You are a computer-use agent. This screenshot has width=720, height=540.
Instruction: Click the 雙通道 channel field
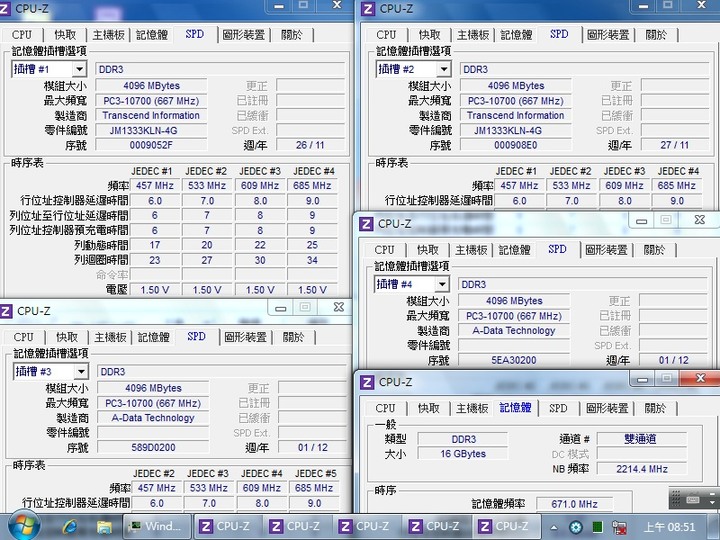(641, 439)
